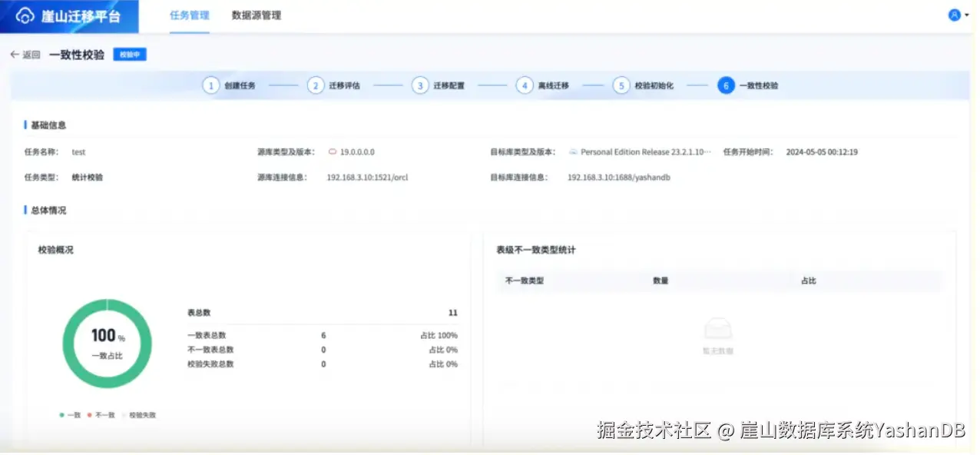Click step 6 circle 一致性校验
980x455 pixels.
pyautogui.click(x=726, y=86)
